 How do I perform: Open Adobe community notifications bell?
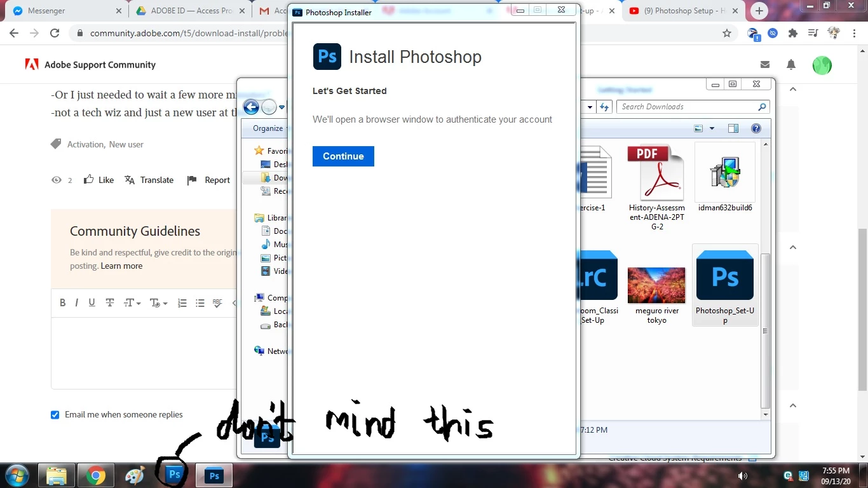[x=791, y=65]
